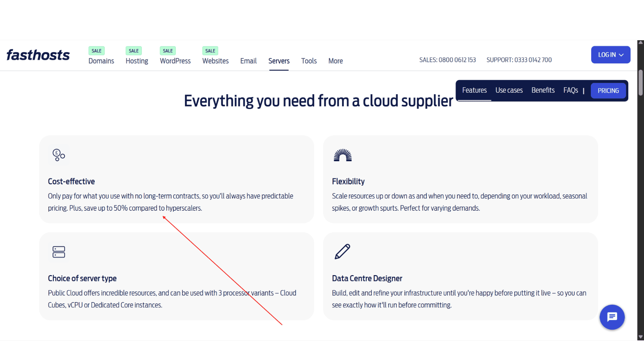644x362 pixels.
Task: Open the Domains menu
Action: point(101,61)
